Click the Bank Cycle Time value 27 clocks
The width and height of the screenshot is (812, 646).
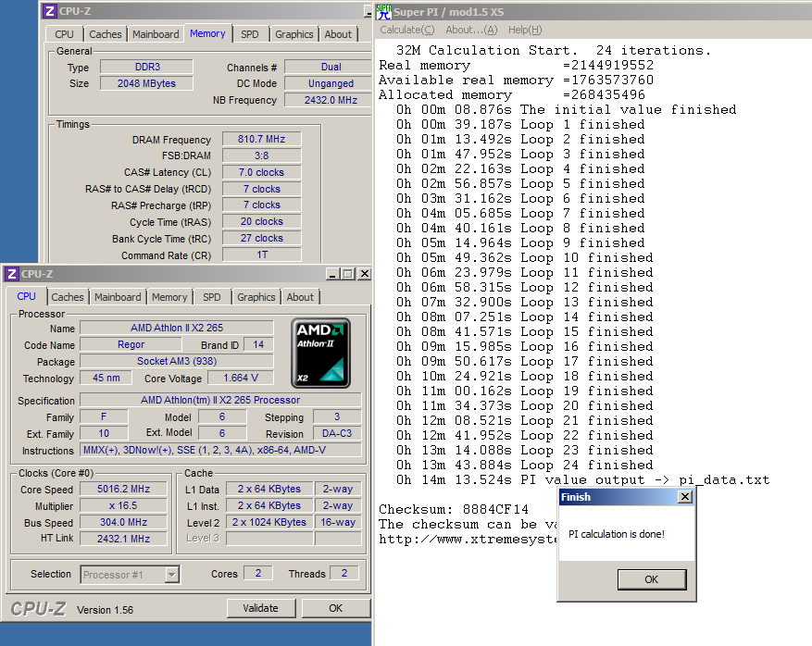pyautogui.click(x=261, y=238)
